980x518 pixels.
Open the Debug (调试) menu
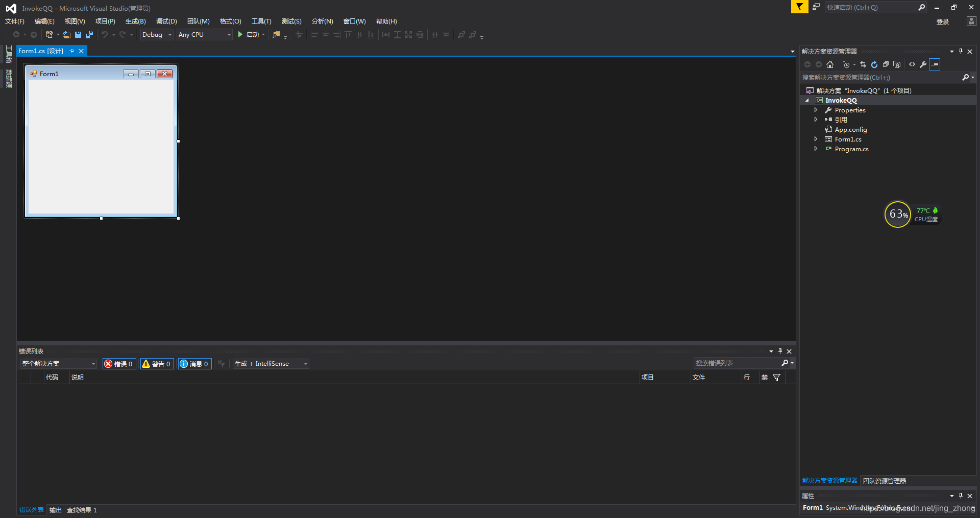click(166, 21)
